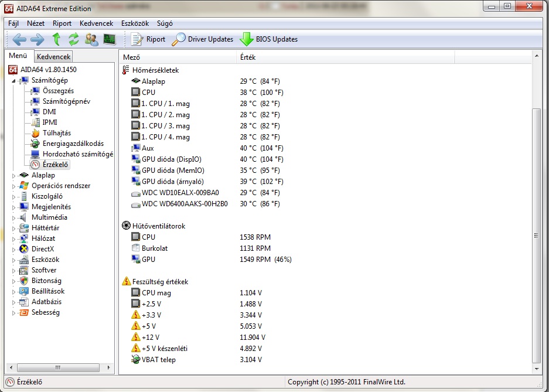Expand the Hálózat tree node

13,238
